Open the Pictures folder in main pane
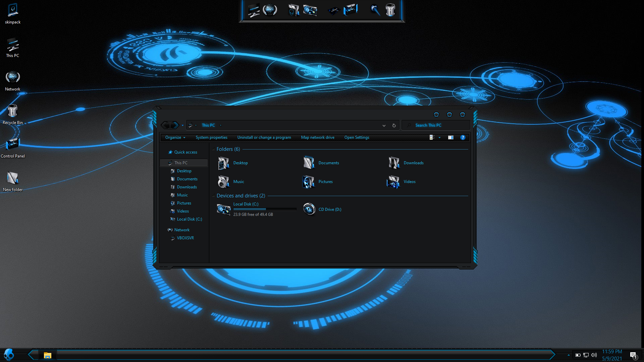This screenshot has height=362, width=644. coord(309,182)
